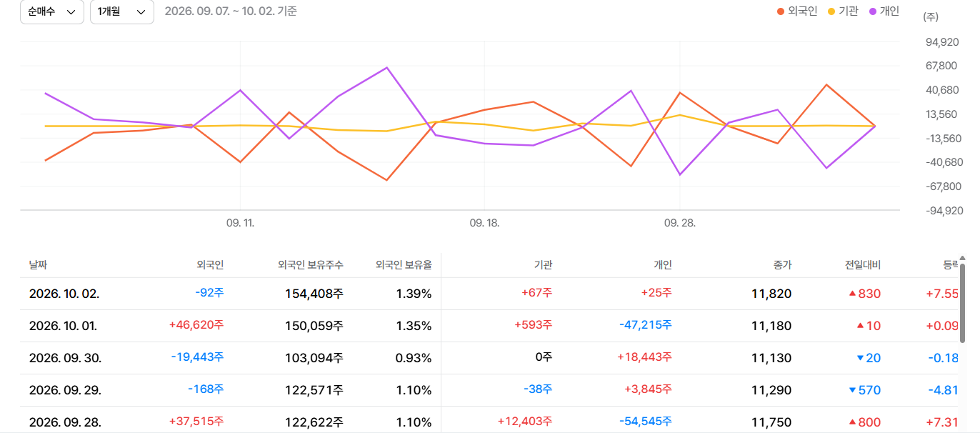Click the red up-triangle beside 10
Screen dimensions: 980x433
point(861,326)
